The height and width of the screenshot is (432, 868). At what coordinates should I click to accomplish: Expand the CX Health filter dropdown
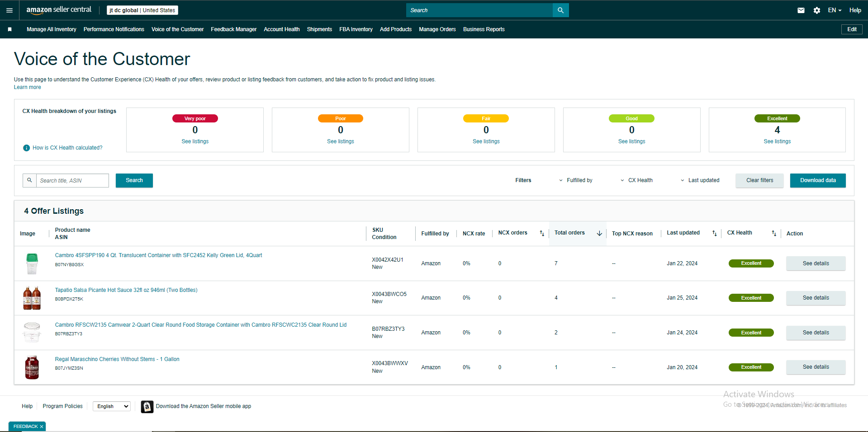(636, 180)
